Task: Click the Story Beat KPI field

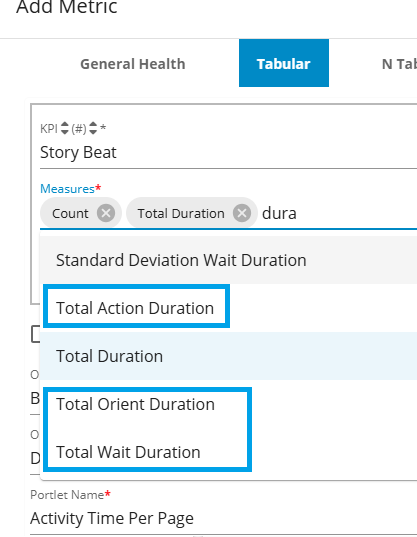Action: [228, 152]
